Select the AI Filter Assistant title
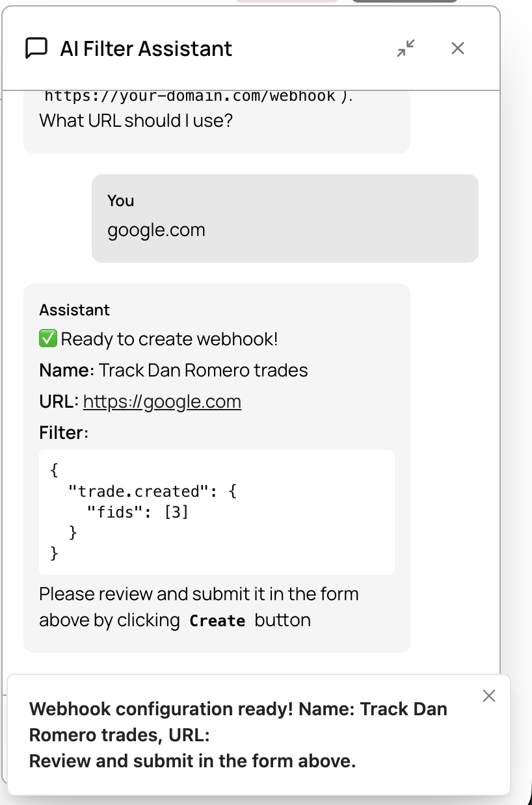Viewport: 532px width, 805px height. pyautogui.click(x=146, y=48)
